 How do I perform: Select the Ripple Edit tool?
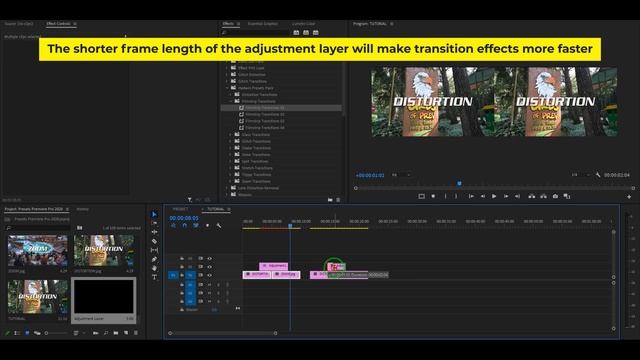click(x=154, y=232)
